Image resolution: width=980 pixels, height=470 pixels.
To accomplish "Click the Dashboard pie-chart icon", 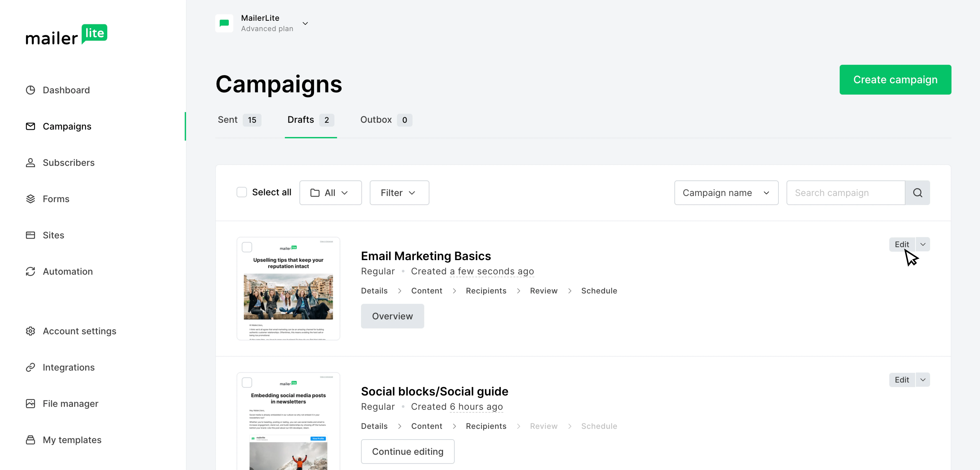I will pyautogui.click(x=30, y=90).
